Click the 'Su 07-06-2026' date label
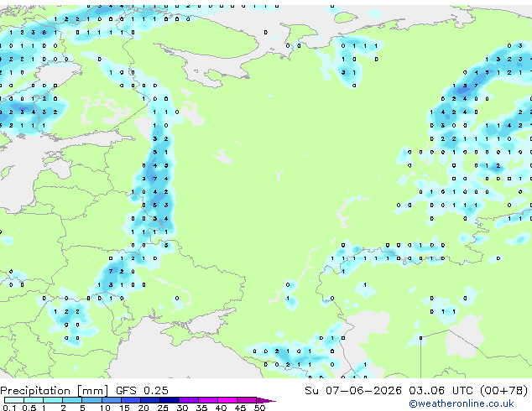This screenshot has height=411, width=532. 353,390
